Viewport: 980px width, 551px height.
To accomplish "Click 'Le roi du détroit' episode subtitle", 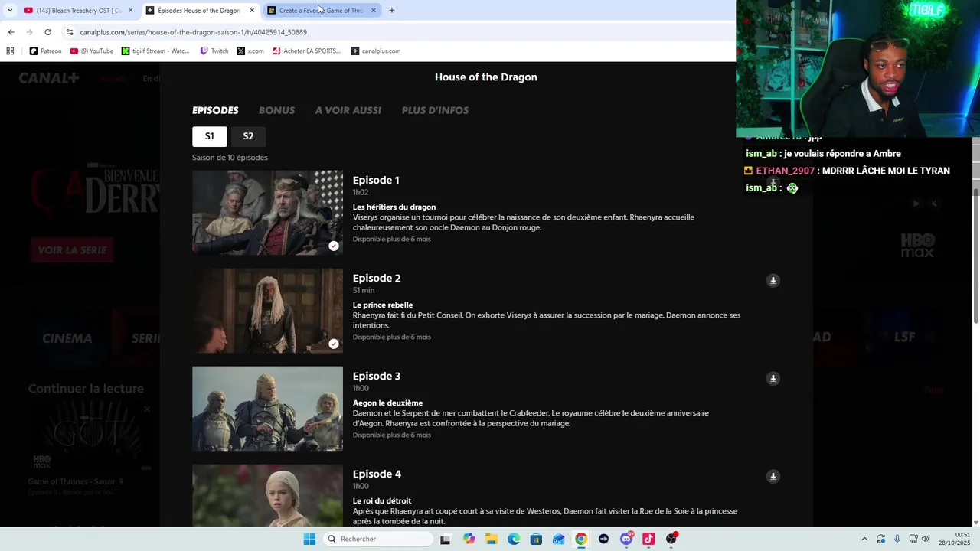I will tap(382, 501).
